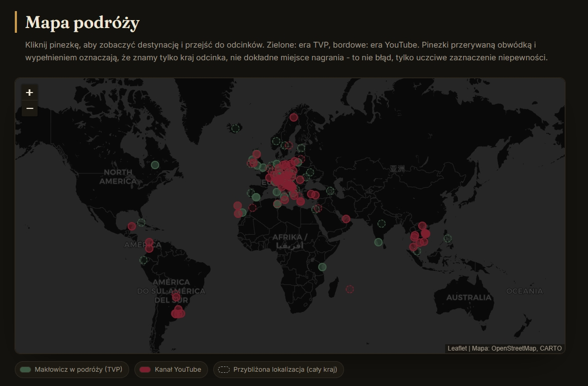Click the OCEANIA map label

click(x=524, y=291)
